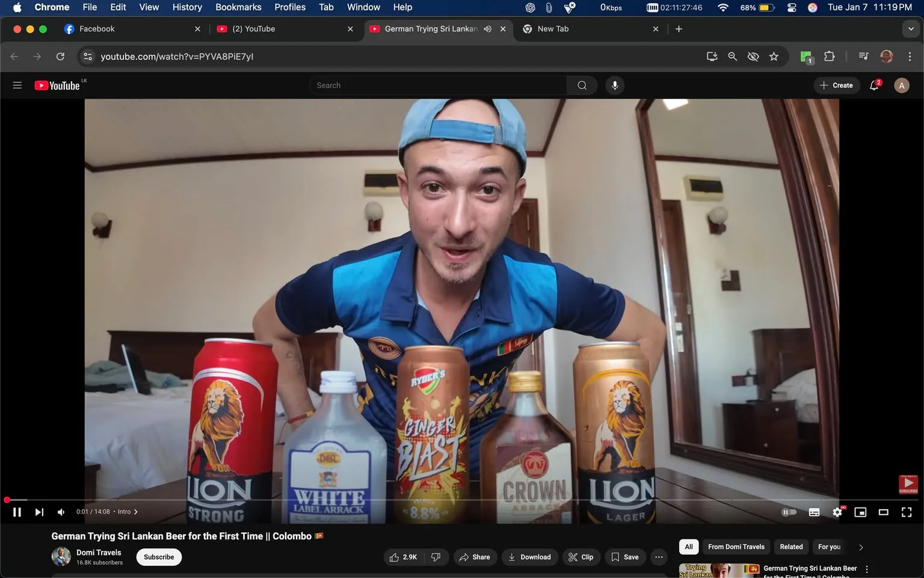Enter miniplayer mode
Image resolution: width=924 pixels, height=578 pixels.
point(860,512)
